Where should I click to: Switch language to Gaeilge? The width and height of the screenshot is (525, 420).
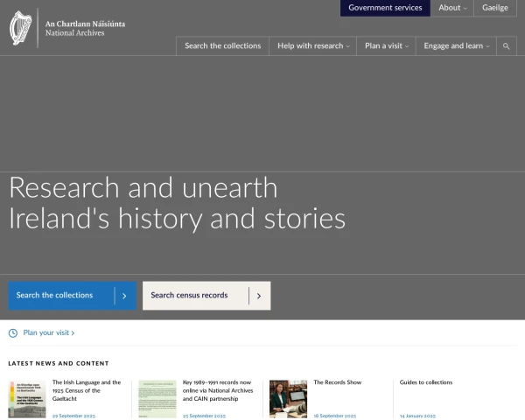click(x=494, y=8)
